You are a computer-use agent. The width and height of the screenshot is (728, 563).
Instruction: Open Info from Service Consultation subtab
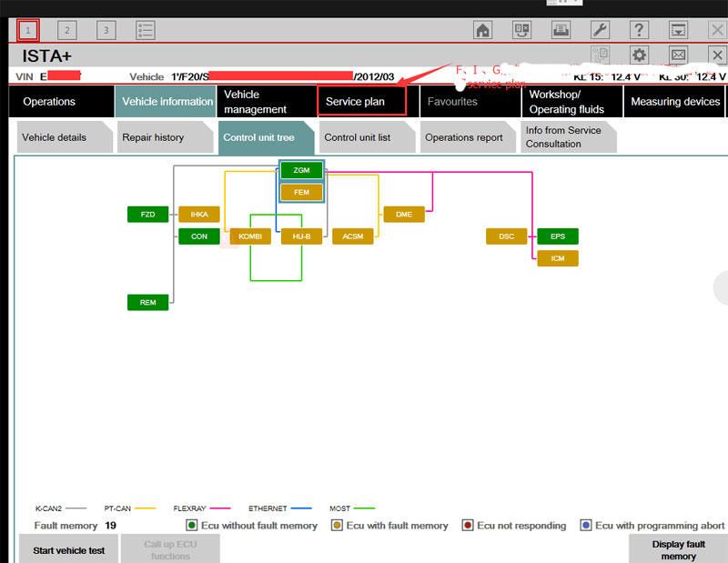[x=569, y=137]
